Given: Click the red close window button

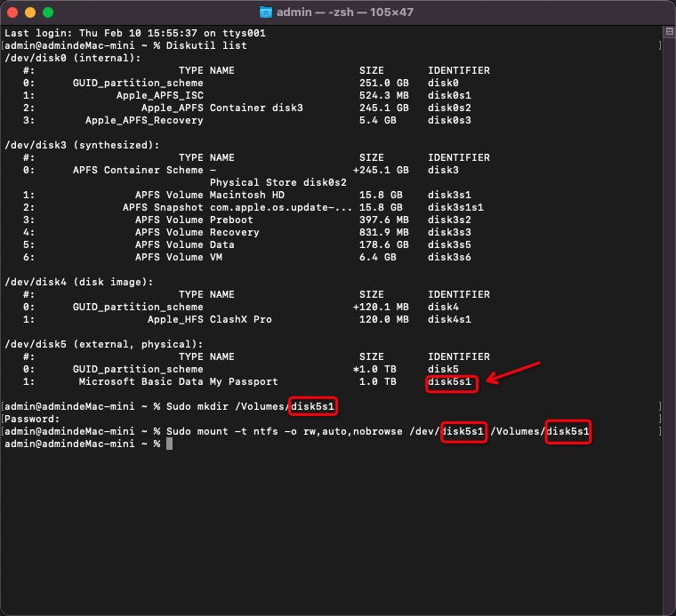Looking at the screenshot, I should pyautogui.click(x=12, y=12).
